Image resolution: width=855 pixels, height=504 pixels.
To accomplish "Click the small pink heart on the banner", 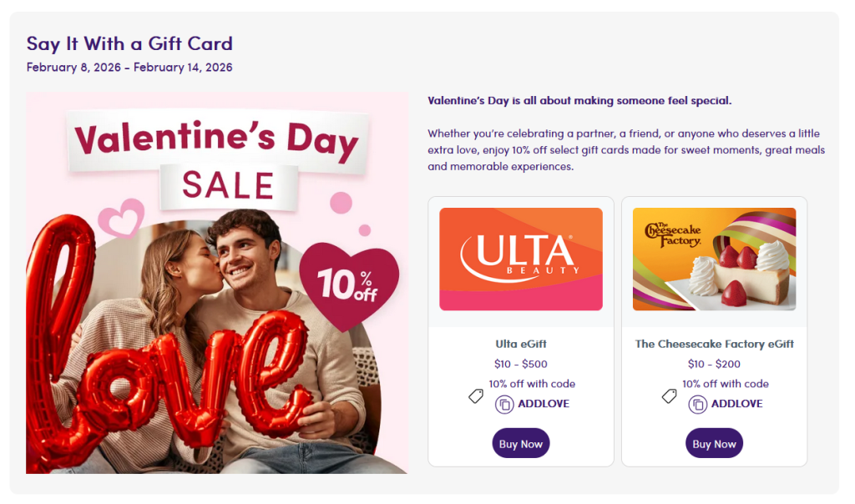I will pos(123,220).
